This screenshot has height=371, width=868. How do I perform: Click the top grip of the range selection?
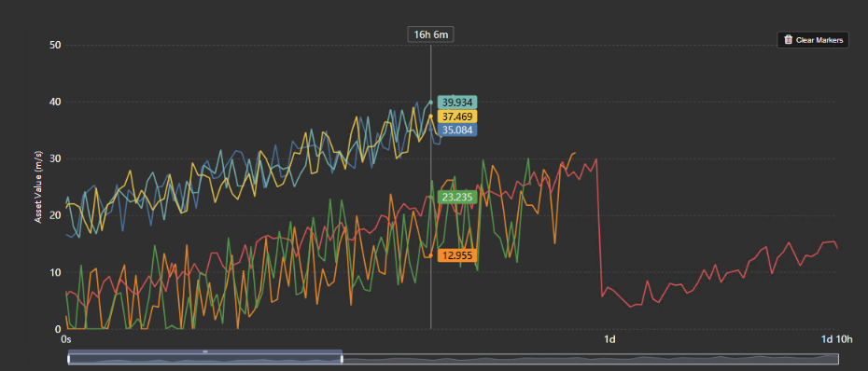204,351
